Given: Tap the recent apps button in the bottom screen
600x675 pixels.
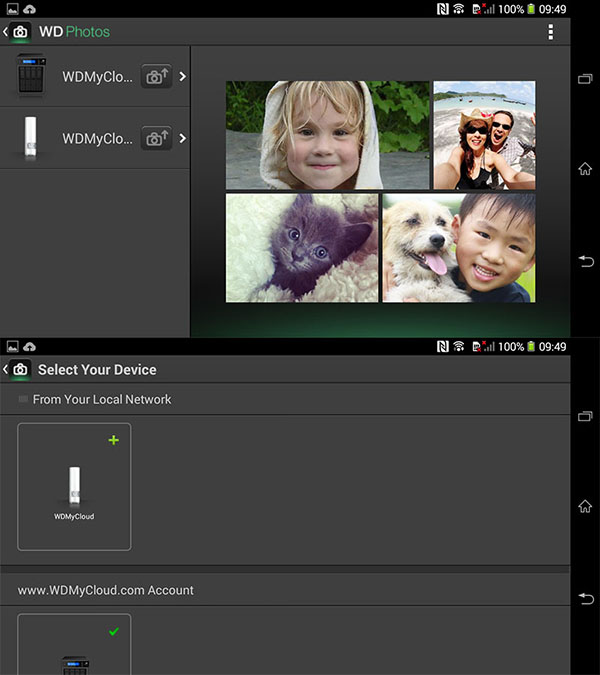Looking at the screenshot, I should (x=585, y=416).
